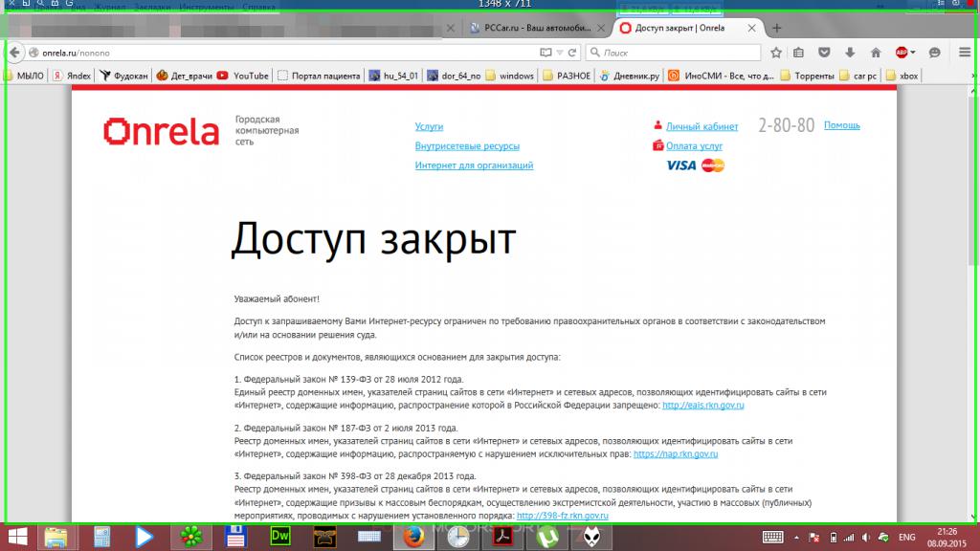Click the Windows Start button
This screenshot has height=551, width=980.
[18, 536]
